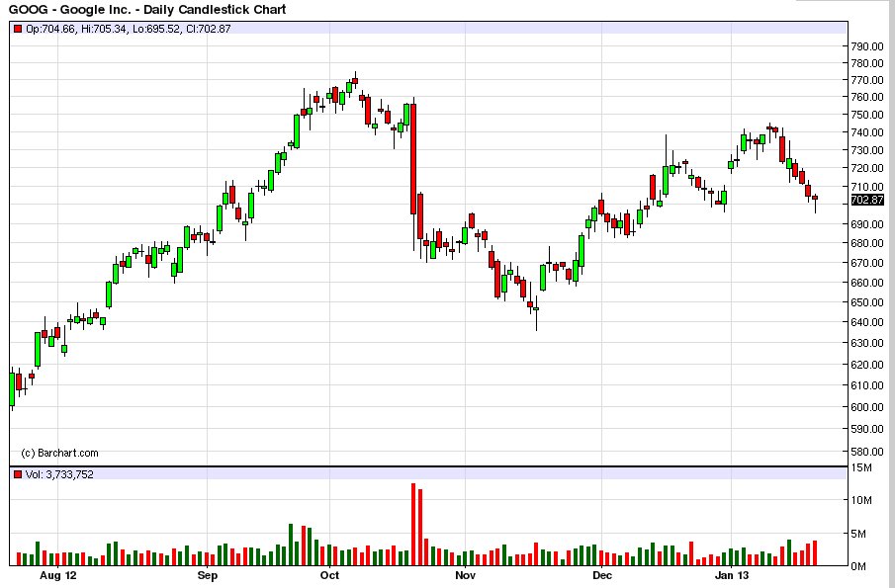This screenshot has height=588, width=895.
Task: Click the red swatch beside Vol: 3,733,752
Action: [18, 474]
